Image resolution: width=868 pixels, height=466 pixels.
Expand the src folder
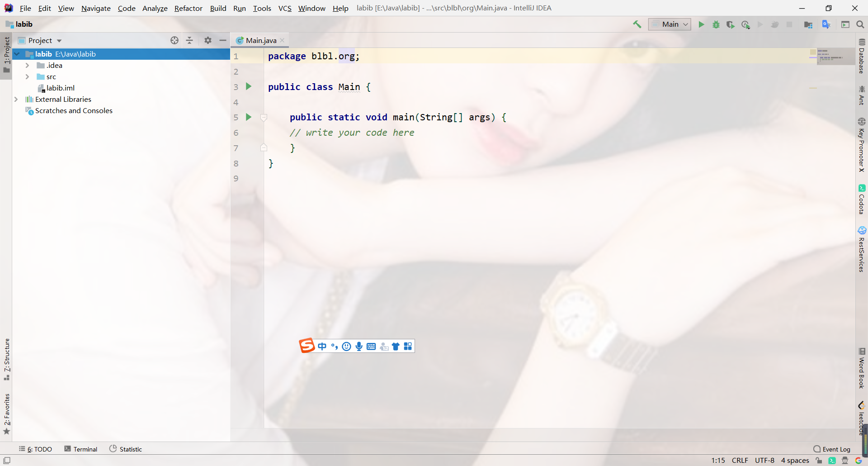[28, 77]
